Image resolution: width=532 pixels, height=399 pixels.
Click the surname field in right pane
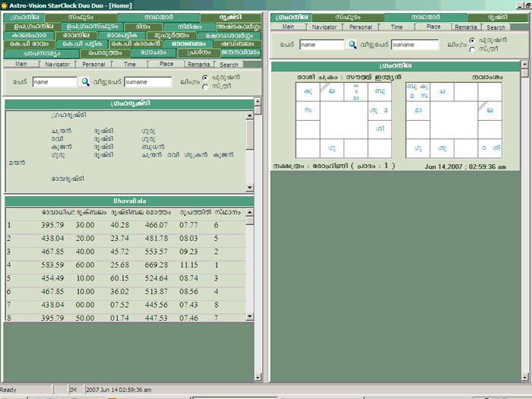[x=415, y=44]
